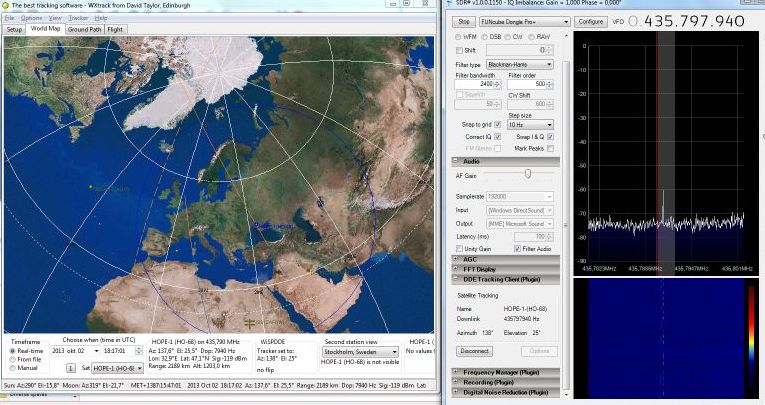Viewport: 765px width, 405px height.
Task: Switch to the World Map tab
Action: click(45, 29)
